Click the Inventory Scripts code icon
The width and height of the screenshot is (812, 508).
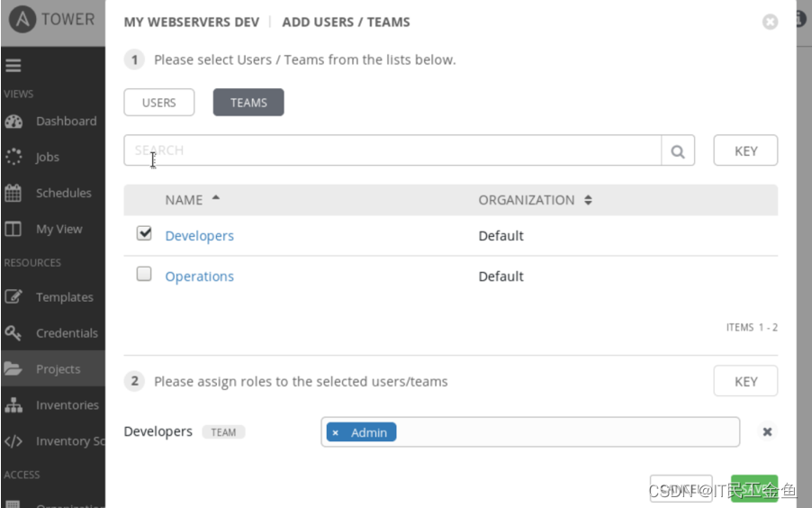[x=13, y=441]
